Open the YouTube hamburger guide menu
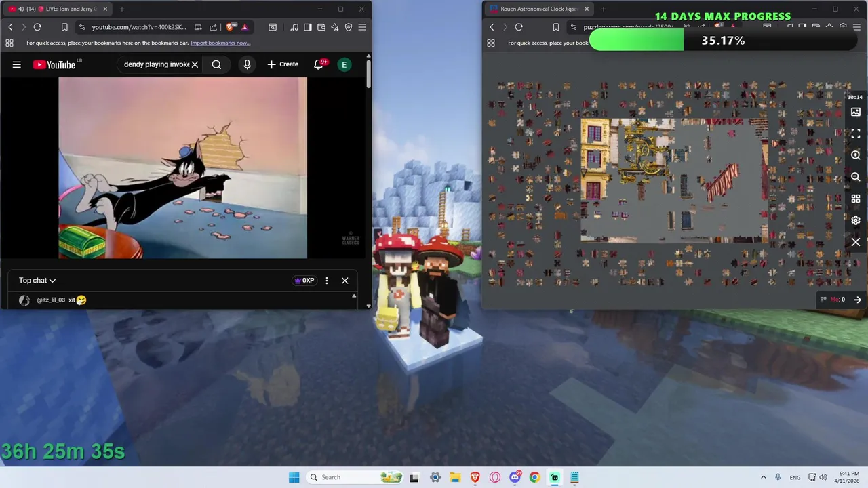Image resolution: width=868 pixels, height=488 pixels. tap(17, 64)
